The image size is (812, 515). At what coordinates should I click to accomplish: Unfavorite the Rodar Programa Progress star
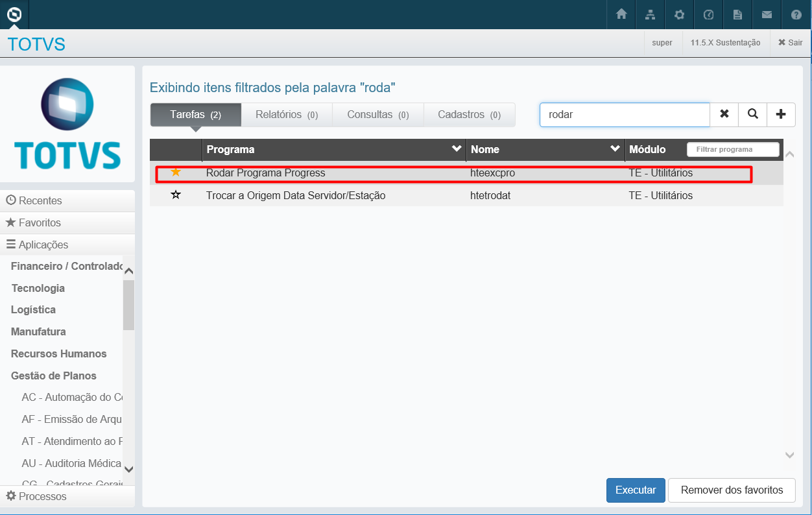tap(175, 172)
